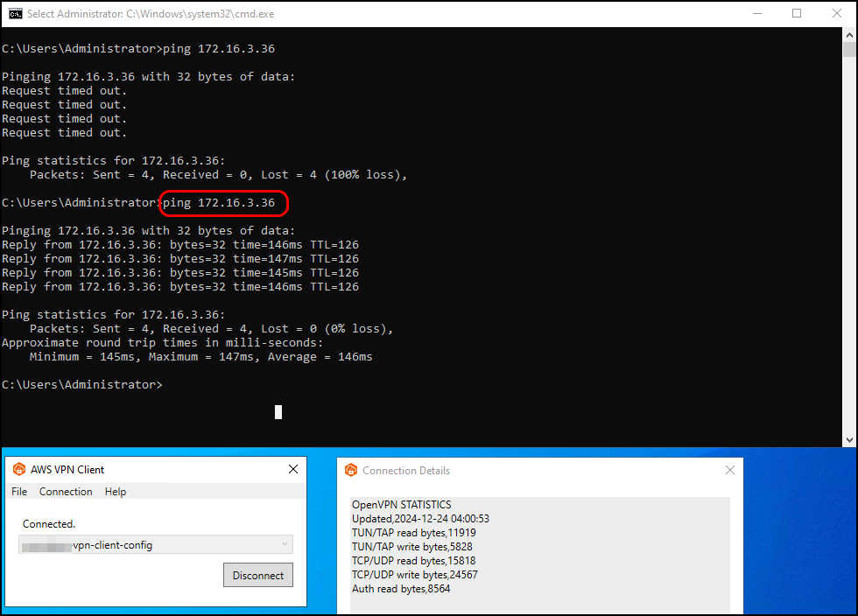The image size is (858, 616).
Task: Click the 'Connected.' status text
Action: [49, 523]
